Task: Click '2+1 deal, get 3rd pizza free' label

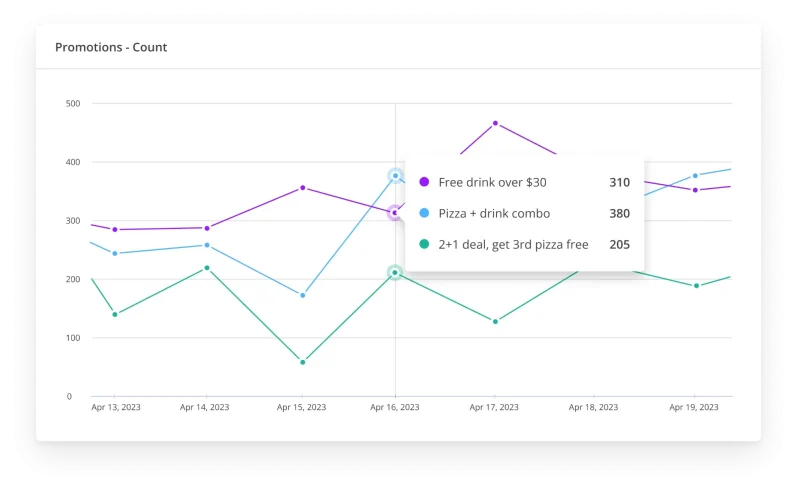Action: [513, 244]
